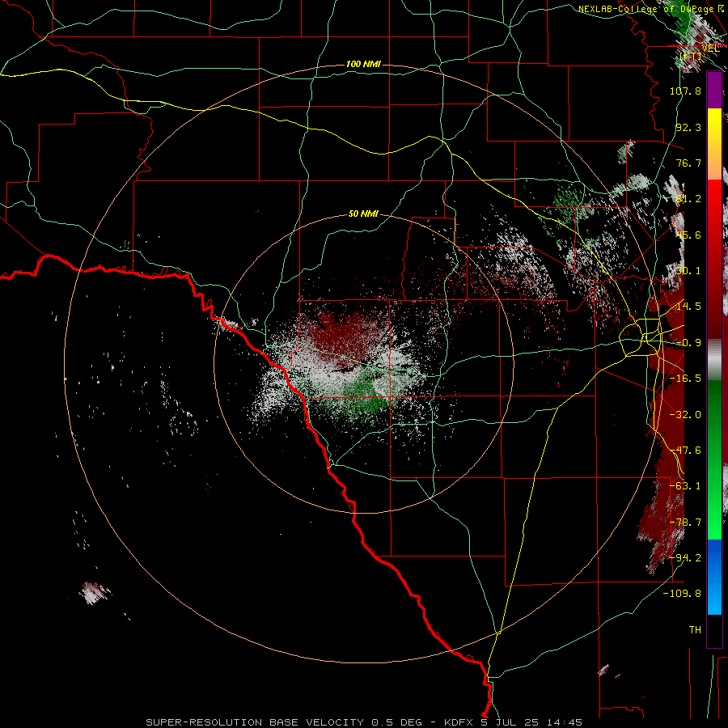Click the 50 NMI range ring label
The width and height of the screenshot is (728, 728).
(363, 214)
